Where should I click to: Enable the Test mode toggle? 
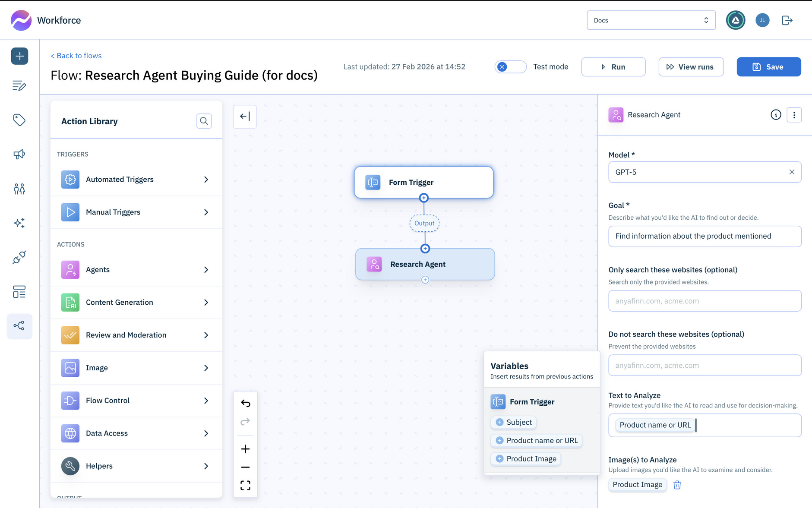pyautogui.click(x=510, y=66)
